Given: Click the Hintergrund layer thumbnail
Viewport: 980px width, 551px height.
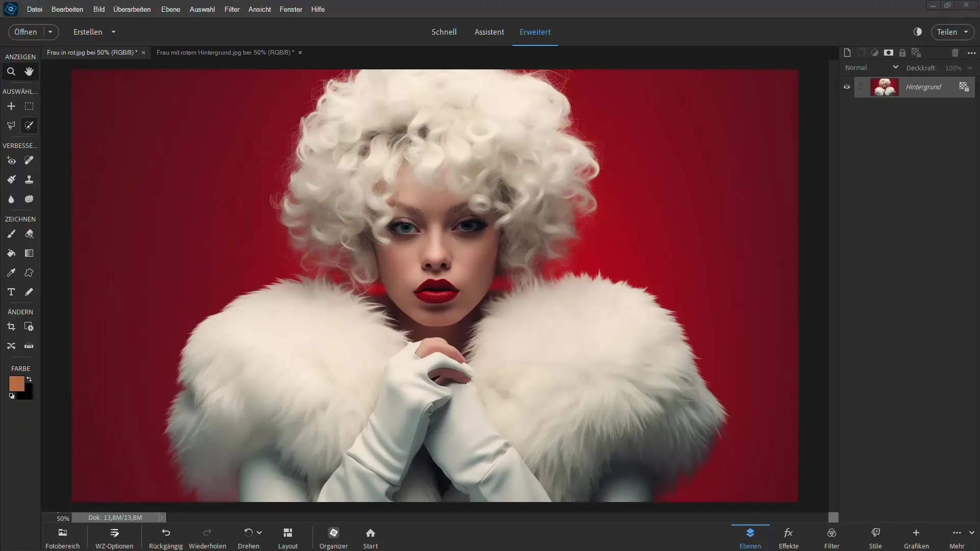Looking at the screenshot, I should coord(885,86).
